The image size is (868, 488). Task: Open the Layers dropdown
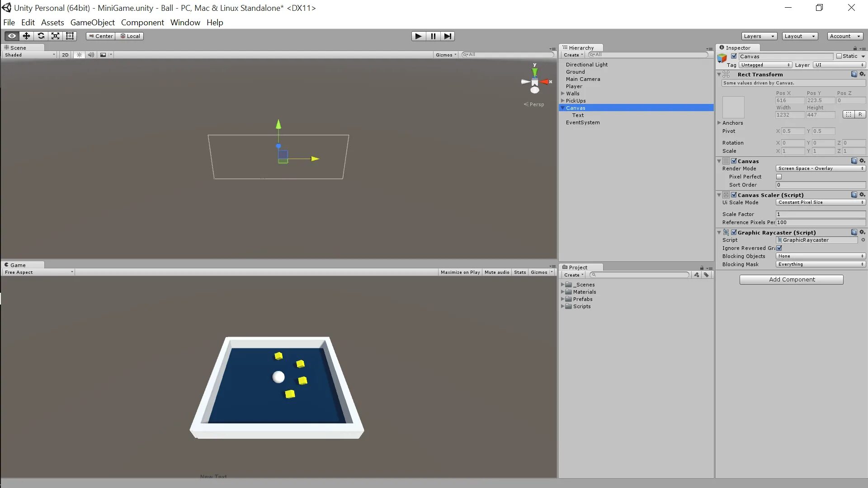click(x=759, y=36)
